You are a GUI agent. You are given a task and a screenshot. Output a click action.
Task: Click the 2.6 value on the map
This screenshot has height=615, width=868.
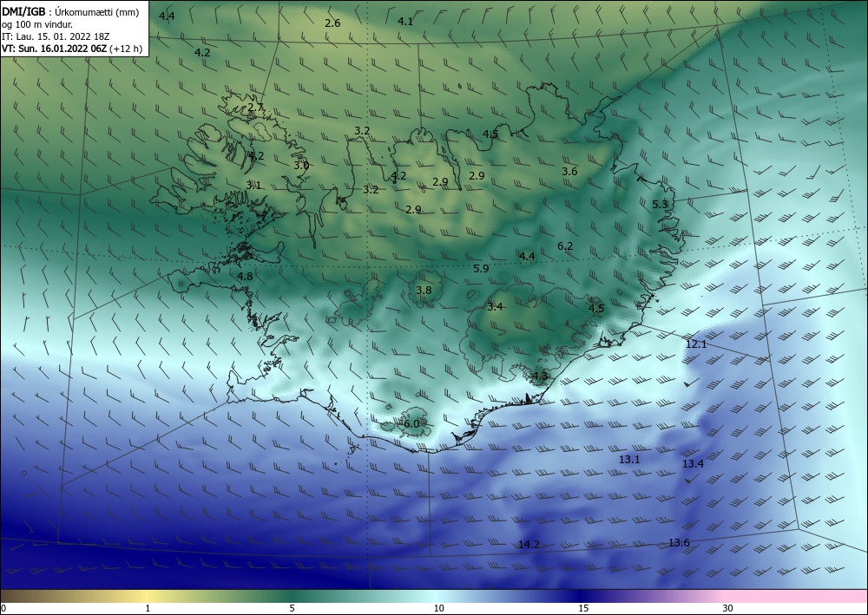(x=332, y=23)
